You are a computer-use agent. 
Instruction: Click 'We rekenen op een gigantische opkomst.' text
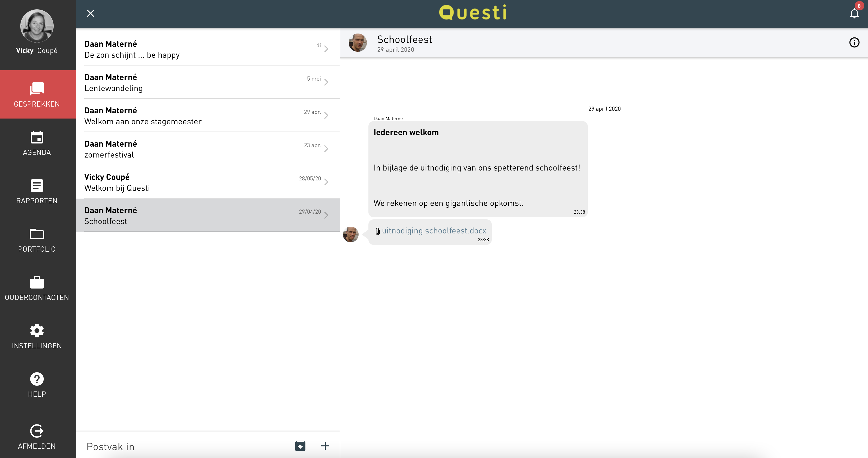pyautogui.click(x=448, y=203)
